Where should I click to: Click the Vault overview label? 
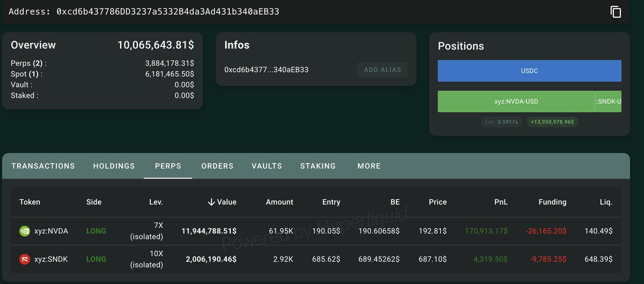(x=21, y=85)
